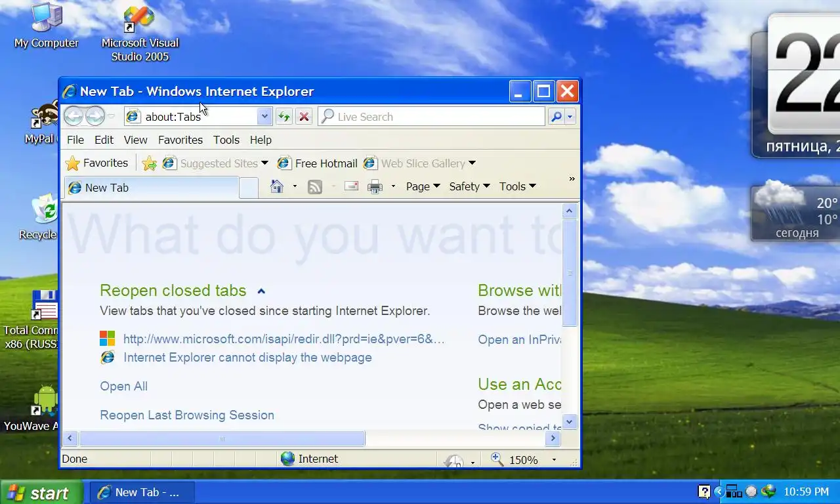840x504 pixels.
Task: Click the Forward navigation arrow button
Action: point(95,116)
